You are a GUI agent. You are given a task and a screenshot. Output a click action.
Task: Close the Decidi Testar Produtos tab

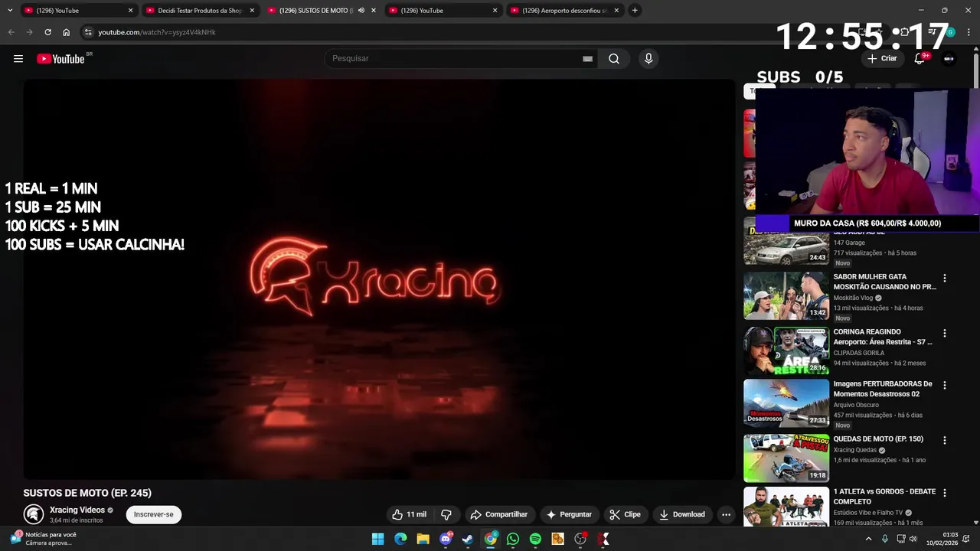point(252,11)
